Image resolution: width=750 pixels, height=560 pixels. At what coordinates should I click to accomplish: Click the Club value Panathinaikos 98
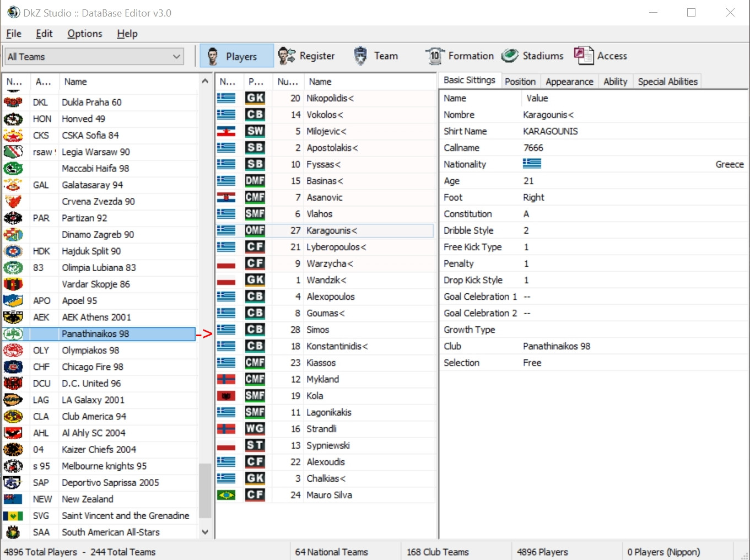(557, 346)
